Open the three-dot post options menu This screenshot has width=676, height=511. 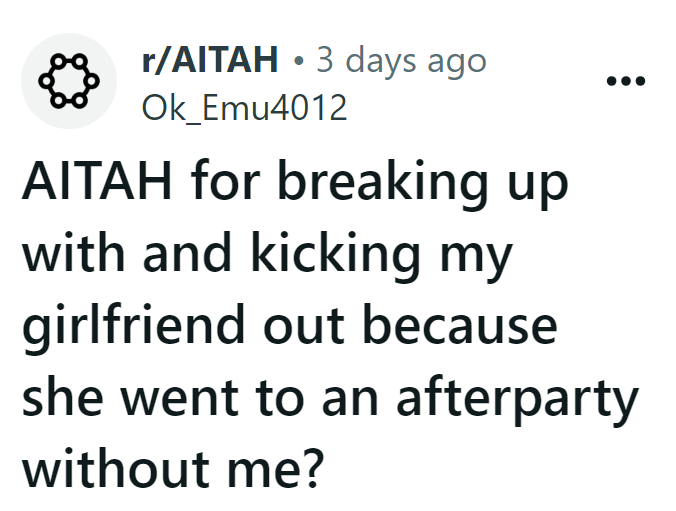(x=627, y=80)
